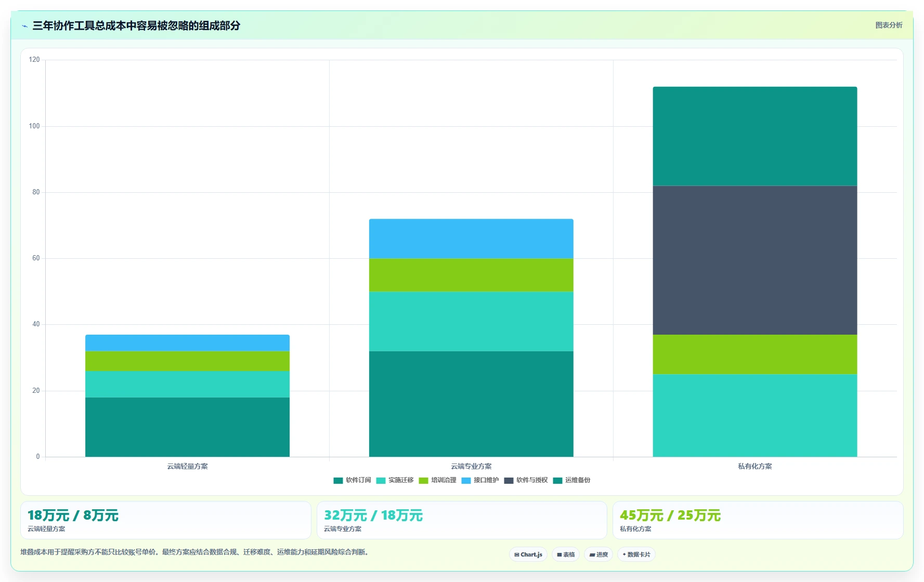The width and height of the screenshot is (924, 582).
Task: Click the Chart.js tag pill
Action: pos(528,554)
